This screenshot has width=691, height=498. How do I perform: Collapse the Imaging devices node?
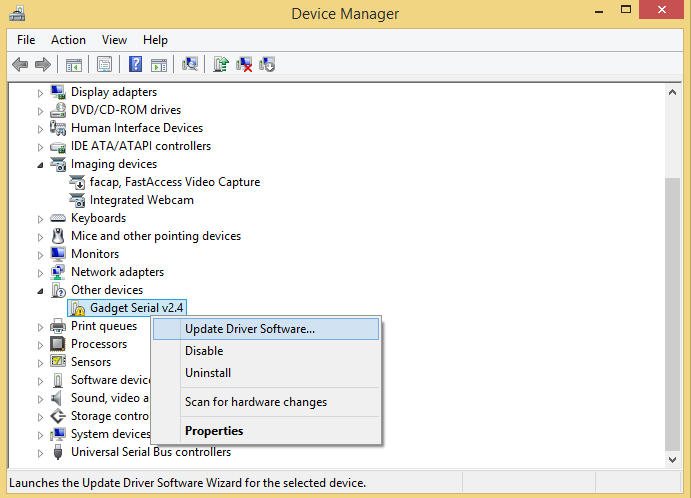coord(41,164)
